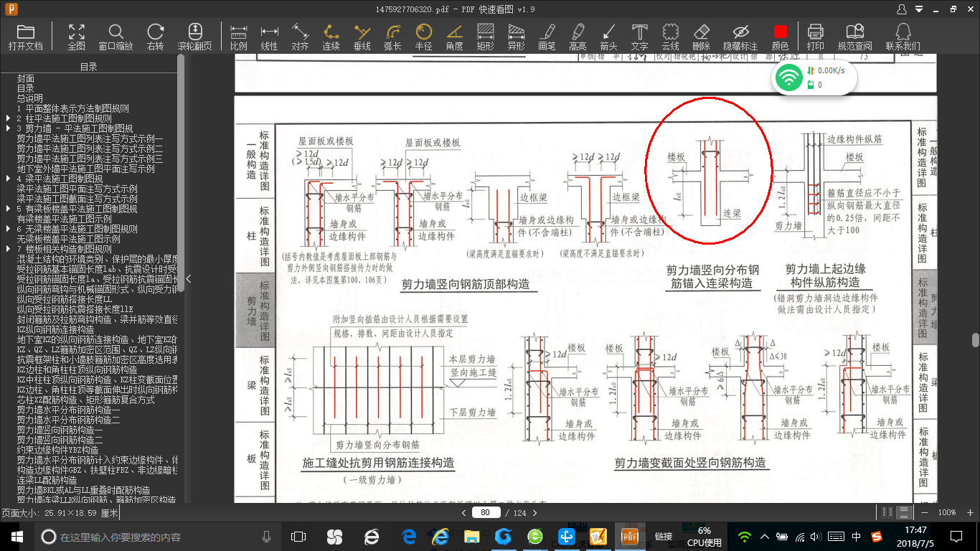Click the 打印 print icon
Viewport: 980px width, 551px height.
[x=816, y=37]
